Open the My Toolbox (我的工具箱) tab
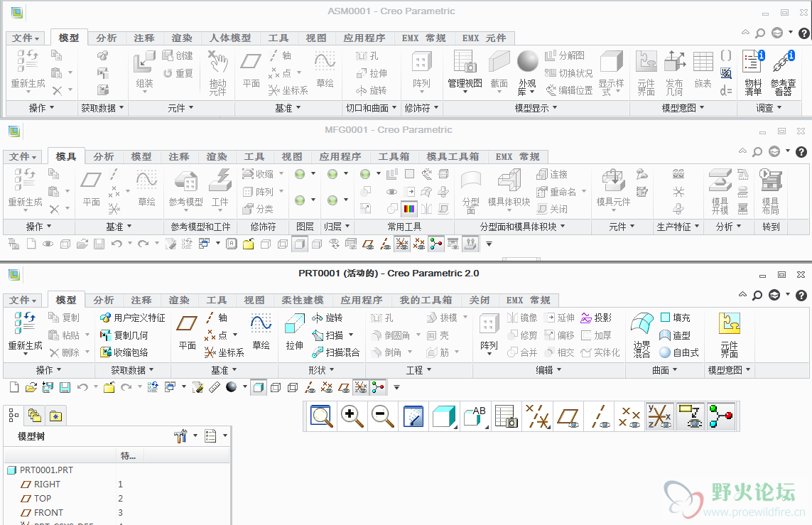812x525 pixels. [426, 301]
